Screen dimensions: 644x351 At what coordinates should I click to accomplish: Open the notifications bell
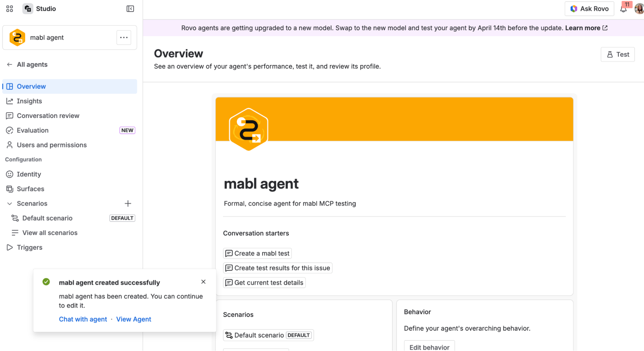(x=624, y=9)
